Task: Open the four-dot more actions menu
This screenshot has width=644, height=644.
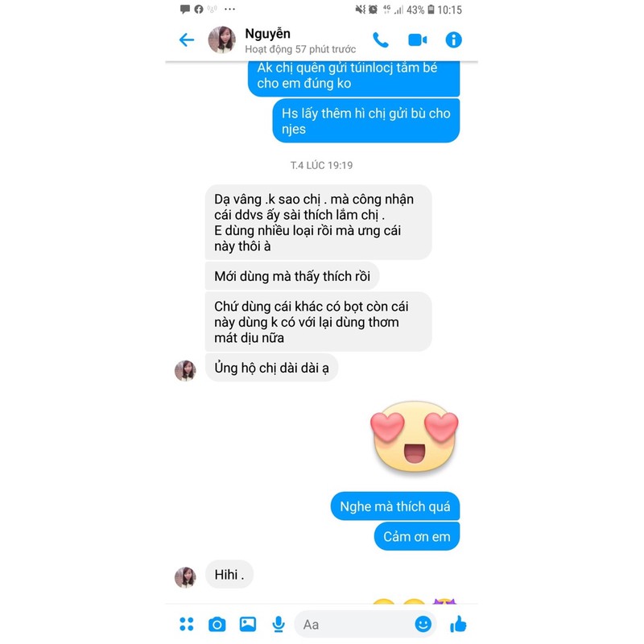Action: (187, 624)
